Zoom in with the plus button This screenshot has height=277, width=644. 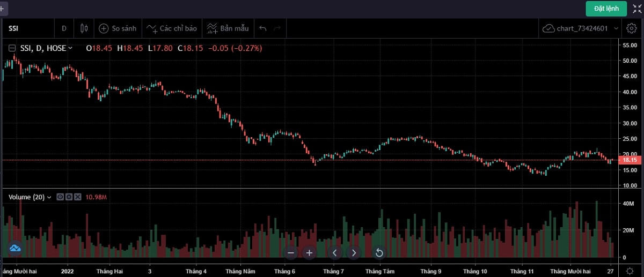tap(309, 253)
